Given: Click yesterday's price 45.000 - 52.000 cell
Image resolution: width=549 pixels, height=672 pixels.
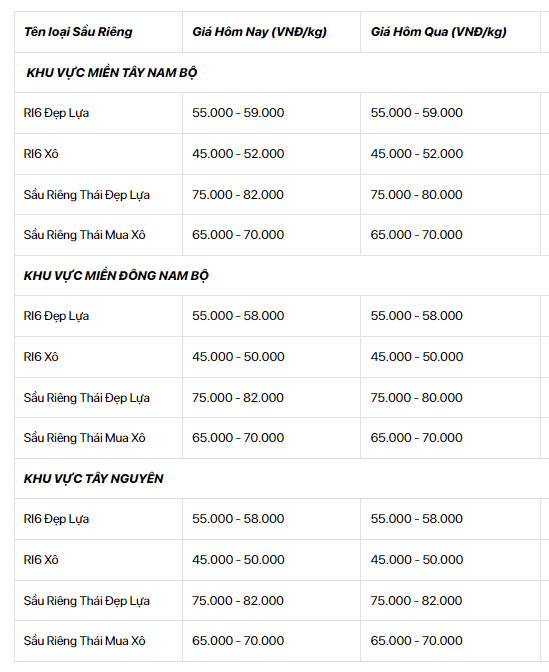Looking at the screenshot, I should [x=417, y=153].
